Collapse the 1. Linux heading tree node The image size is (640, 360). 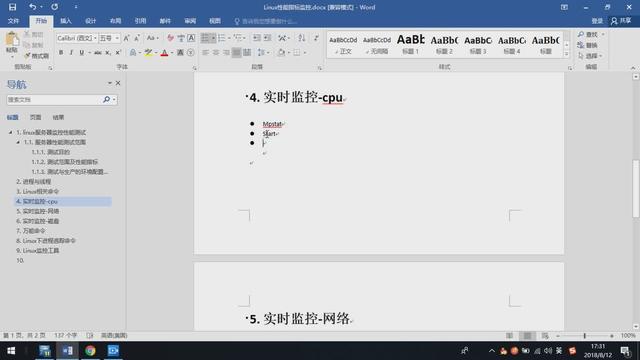(11, 132)
